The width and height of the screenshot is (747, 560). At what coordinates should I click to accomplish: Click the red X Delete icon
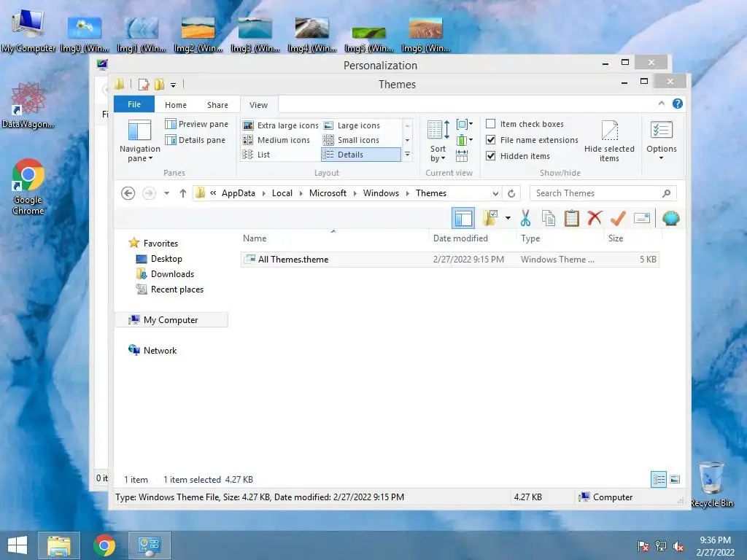[595, 218]
